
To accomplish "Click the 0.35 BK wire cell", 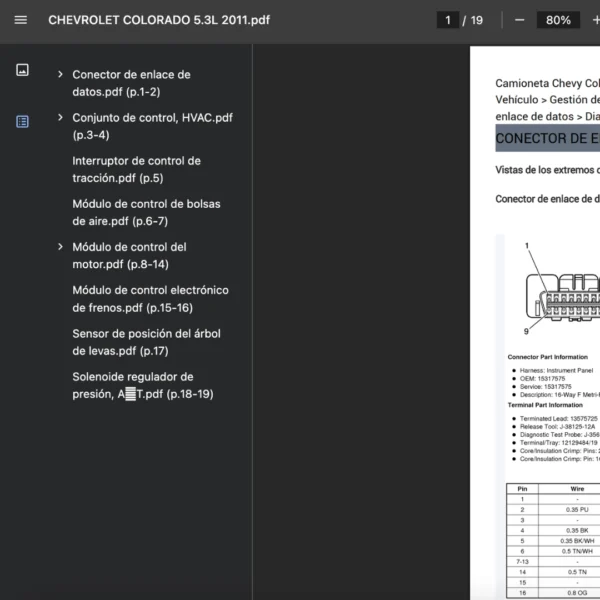I will click(577, 530).
